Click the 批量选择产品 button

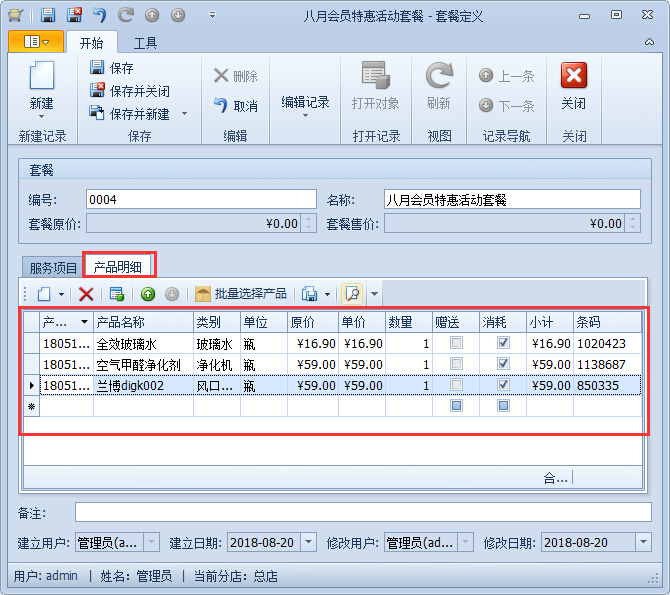241,294
